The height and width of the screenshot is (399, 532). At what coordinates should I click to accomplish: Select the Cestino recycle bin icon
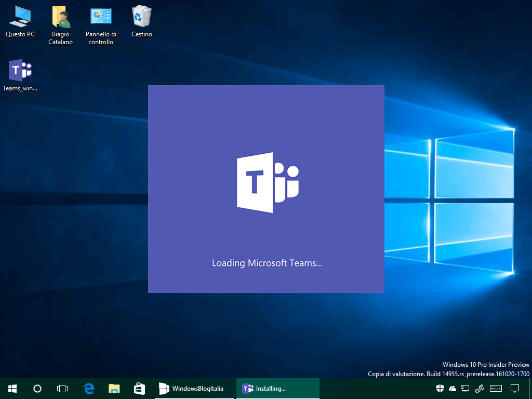tap(141, 22)
